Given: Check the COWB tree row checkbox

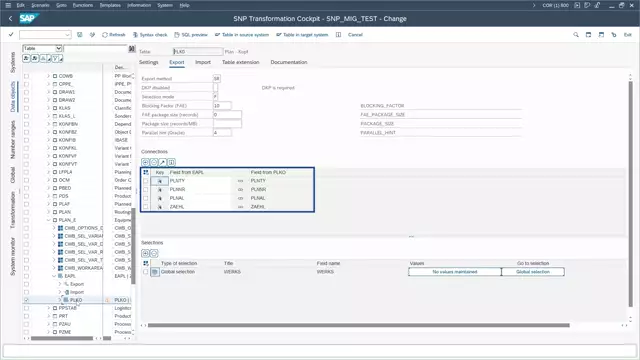Looking at the screenshot, I should point(27,76).
